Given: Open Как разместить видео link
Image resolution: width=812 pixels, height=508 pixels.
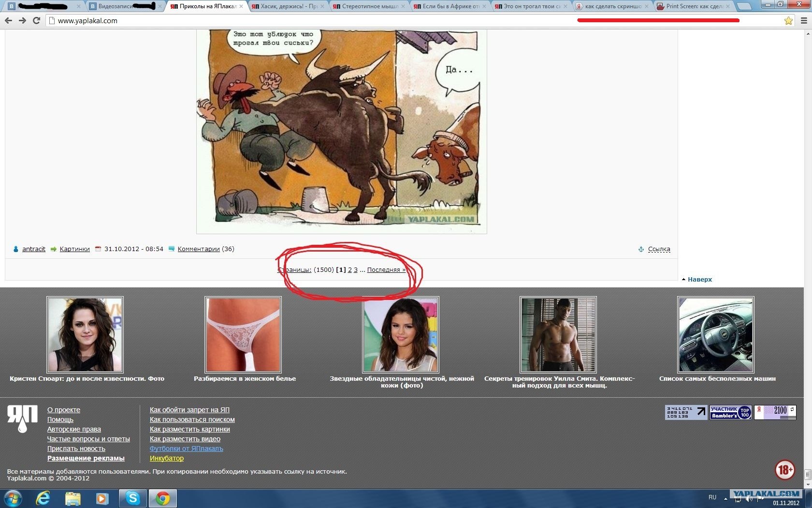Looking at the screenshot, I should pyautogui.click(x=185, y=439).
